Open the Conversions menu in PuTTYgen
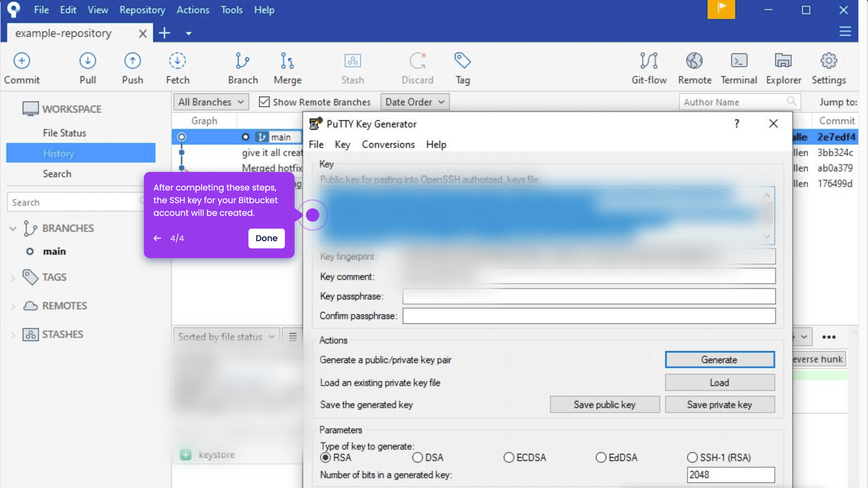The image size is (868, 488). pos(388,145)
